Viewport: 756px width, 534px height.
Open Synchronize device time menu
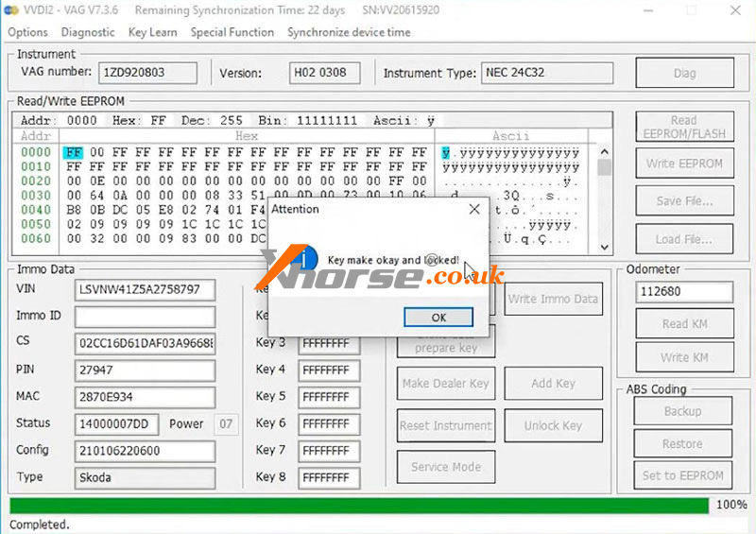point(349,32)
